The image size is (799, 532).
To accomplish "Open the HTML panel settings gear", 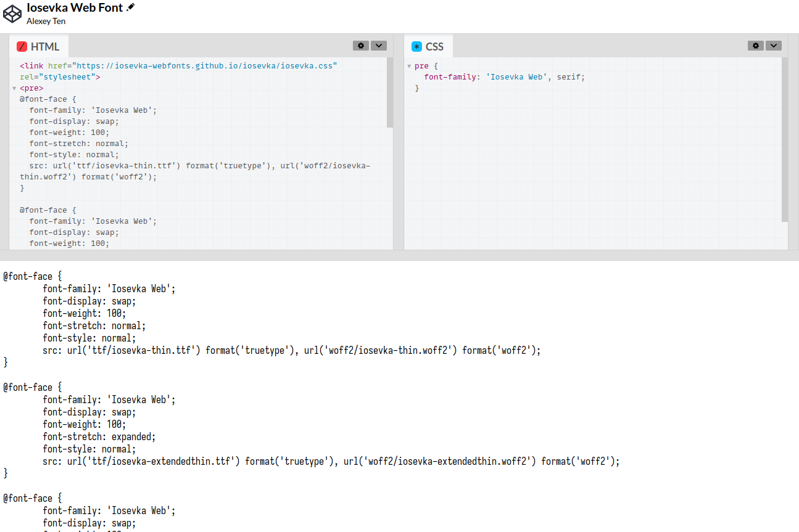I will click(361, 45).
